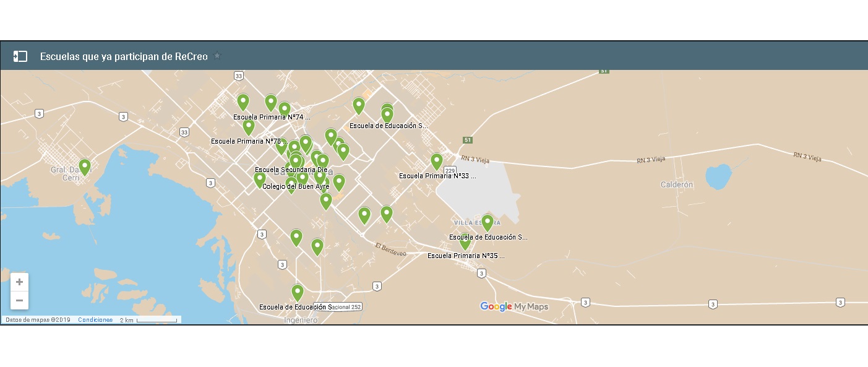Click the Google My Maps logo
Viewport: 868px width, 367px height.
tap(514, 306)
